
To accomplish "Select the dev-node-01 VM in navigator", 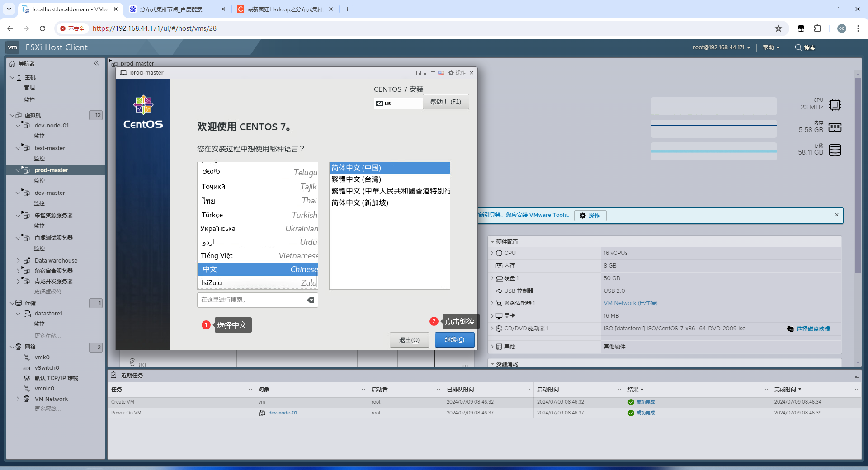I will click(x=52, y=125).
